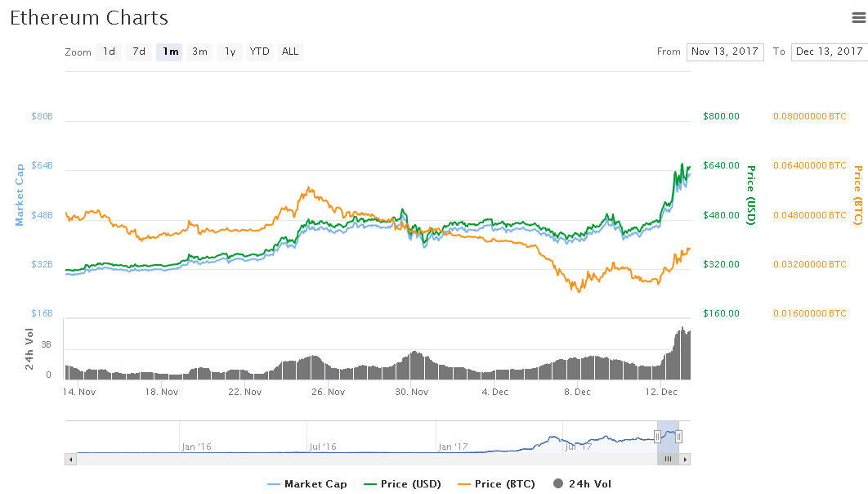Screen dimensions: 868x494
Task: Click the 30. Nov axis label
Action: (411, 392)
